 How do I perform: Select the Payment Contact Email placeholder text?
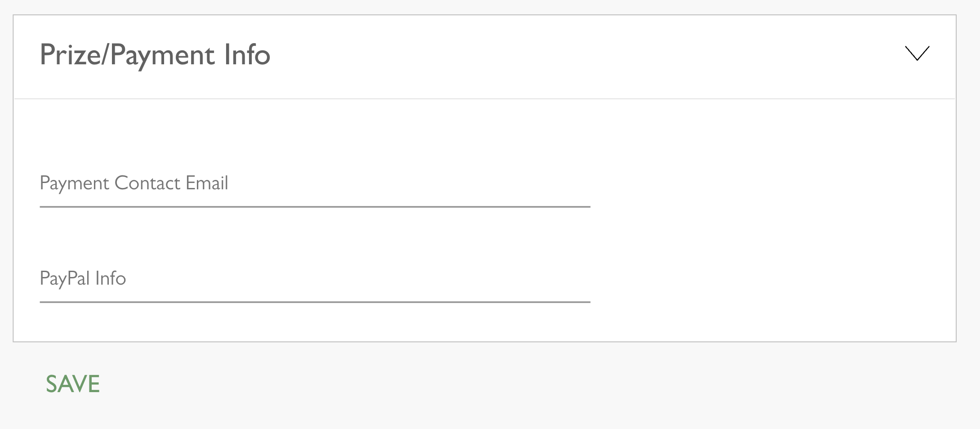pyautogui.click(x=134, y=183)
